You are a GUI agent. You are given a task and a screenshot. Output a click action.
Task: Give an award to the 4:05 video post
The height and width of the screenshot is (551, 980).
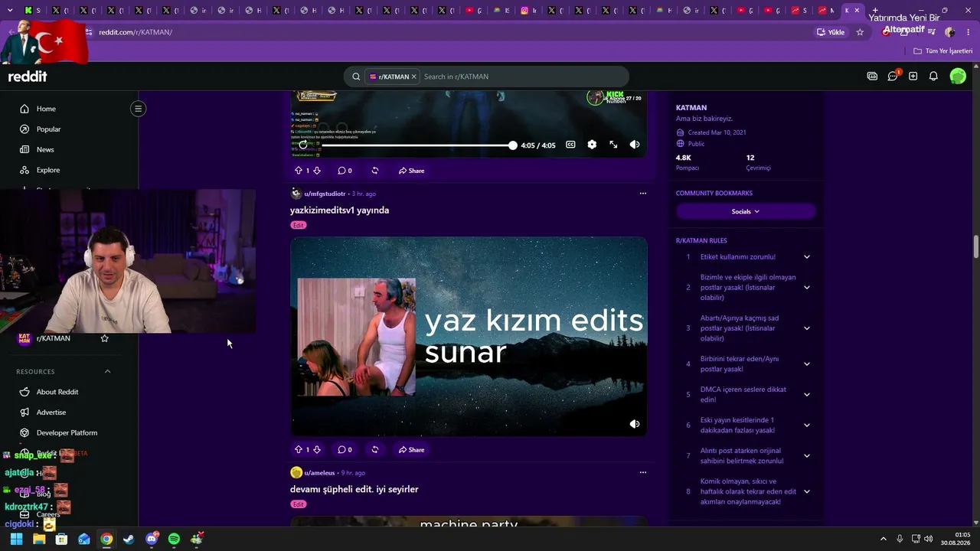click(x=375, y=171)
